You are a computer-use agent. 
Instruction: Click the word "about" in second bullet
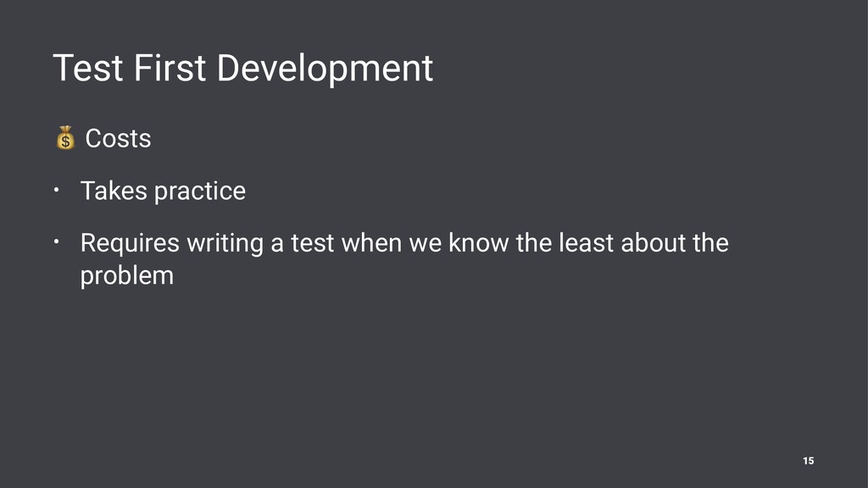[x=654, y=243]
